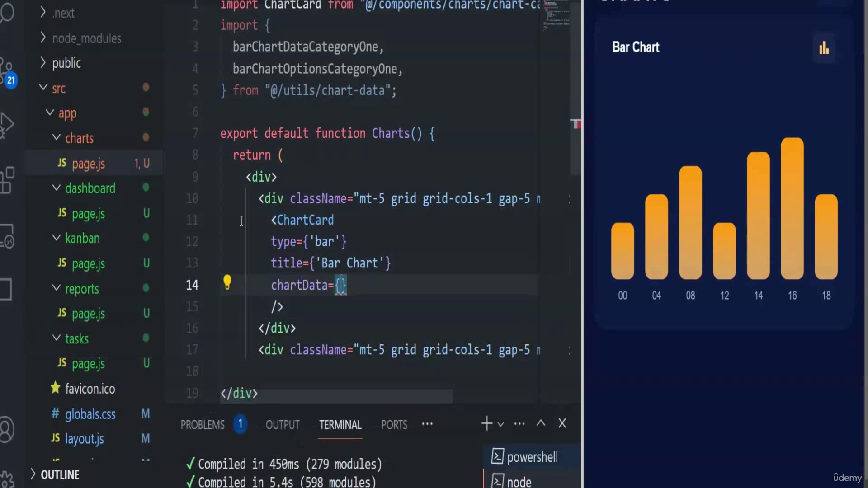
Task: Open favicon.ico file
Action: 90,389
